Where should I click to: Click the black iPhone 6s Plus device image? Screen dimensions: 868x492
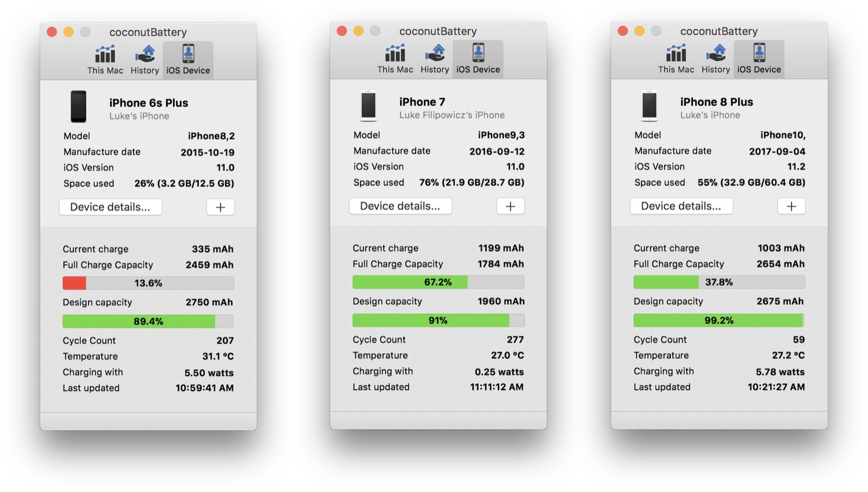[79, 107]
